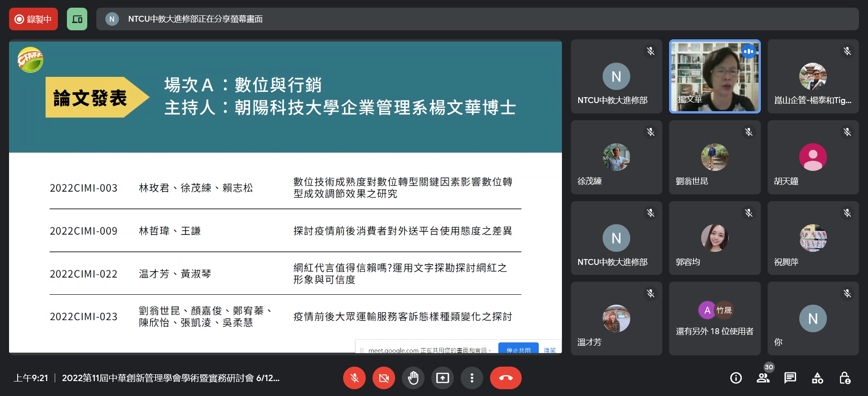
Task: Select 楊文華 speaker video tile
Action: 714,76
